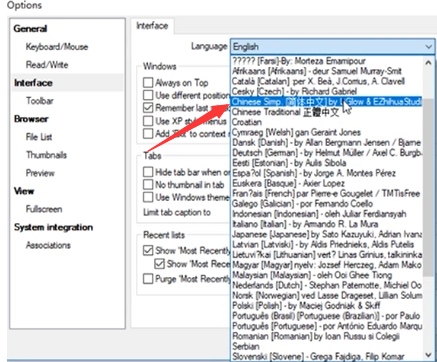Choose Galego [Galician] language entry
Viewport: 437px width, 362px height.
click(x=327, y=204)
